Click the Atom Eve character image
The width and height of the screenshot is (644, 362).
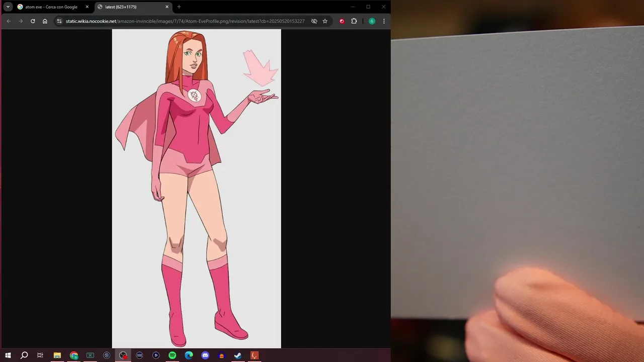(x=196, y=189)
